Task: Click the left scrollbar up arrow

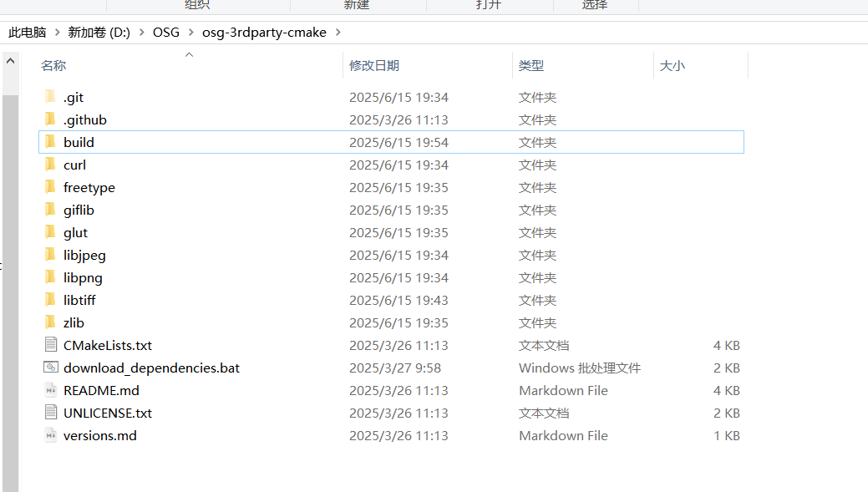Action: 9,59
